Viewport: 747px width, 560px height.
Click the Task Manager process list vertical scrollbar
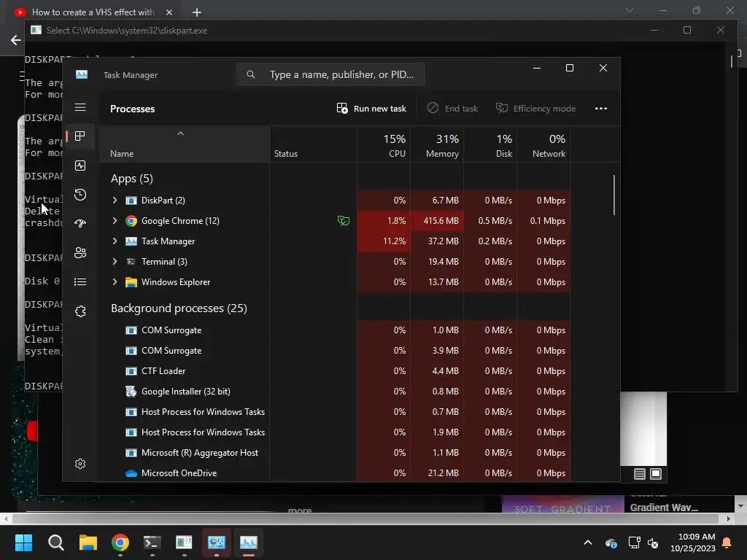pos(614,195)
